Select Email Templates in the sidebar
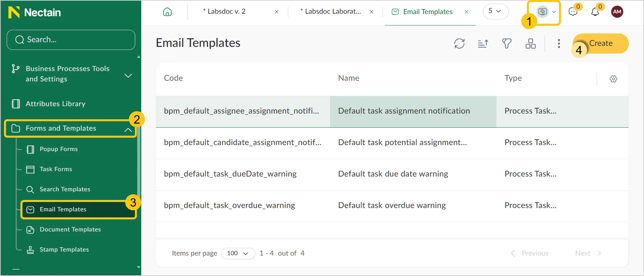Image resolution: width=644 pixels, height=276 pixels. 79,210
